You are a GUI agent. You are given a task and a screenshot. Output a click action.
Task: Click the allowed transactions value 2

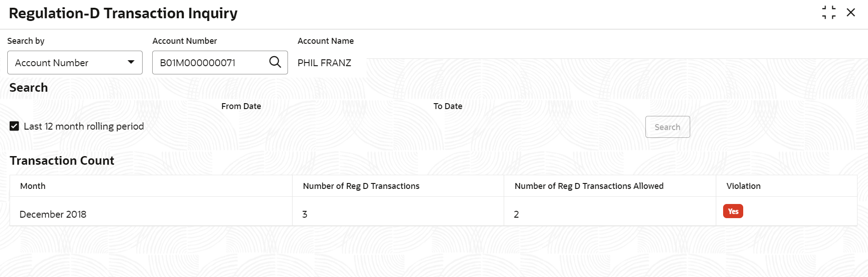517,214
